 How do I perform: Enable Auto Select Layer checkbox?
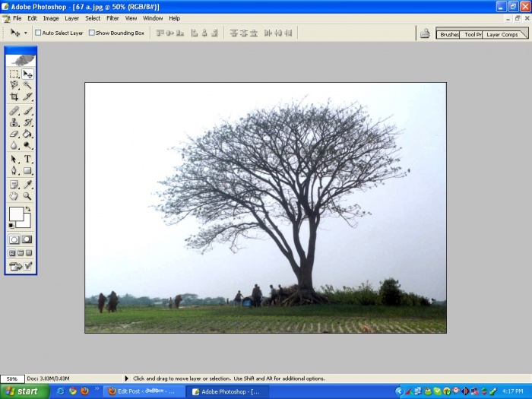pyautogui.click(x=38, y=33)
